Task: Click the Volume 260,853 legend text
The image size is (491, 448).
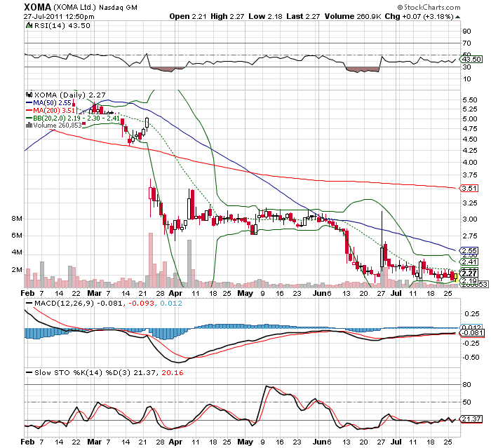Action: [x=58, y=125]
